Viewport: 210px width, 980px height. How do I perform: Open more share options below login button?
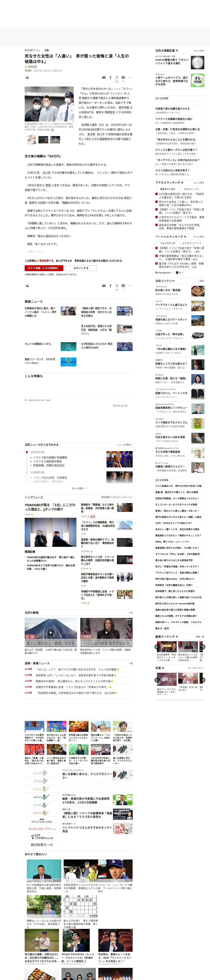click(130, 285)
